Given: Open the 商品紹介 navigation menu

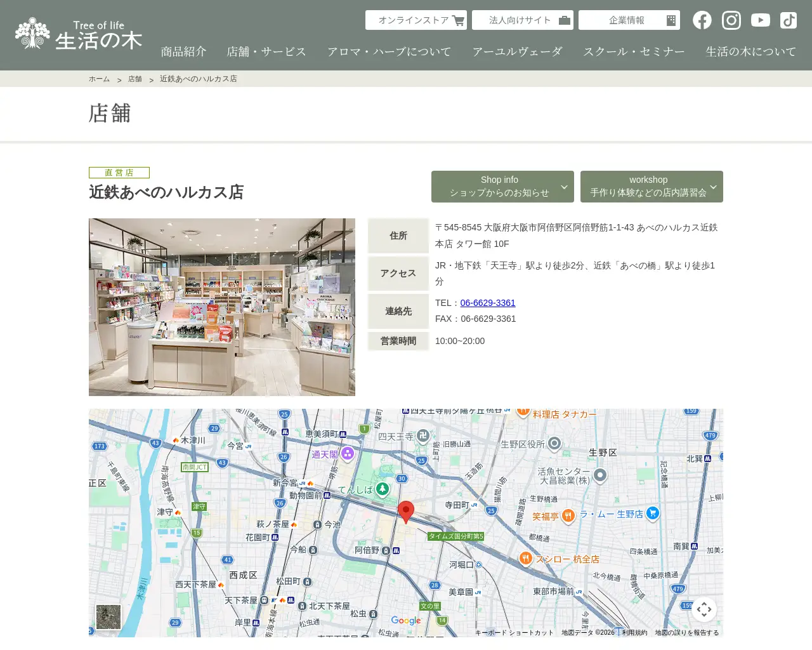Looking at the screenshot, I should pyautogui.click(x=183, y=51).
